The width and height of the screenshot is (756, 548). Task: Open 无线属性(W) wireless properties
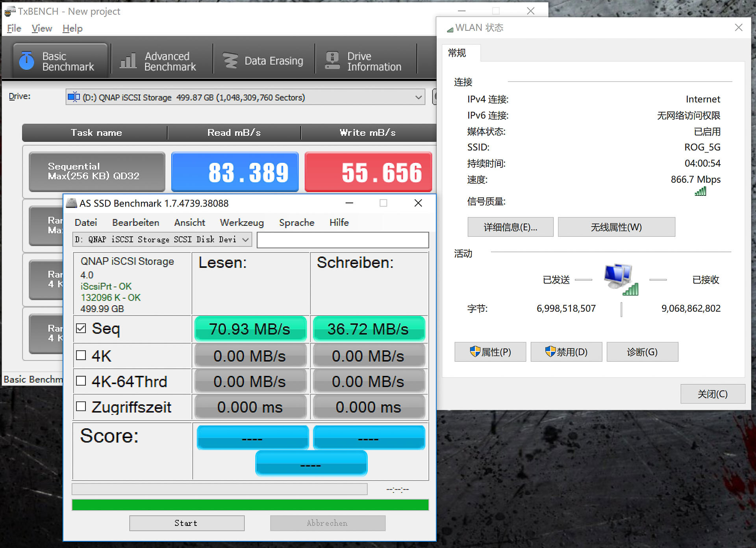(616, 227)
